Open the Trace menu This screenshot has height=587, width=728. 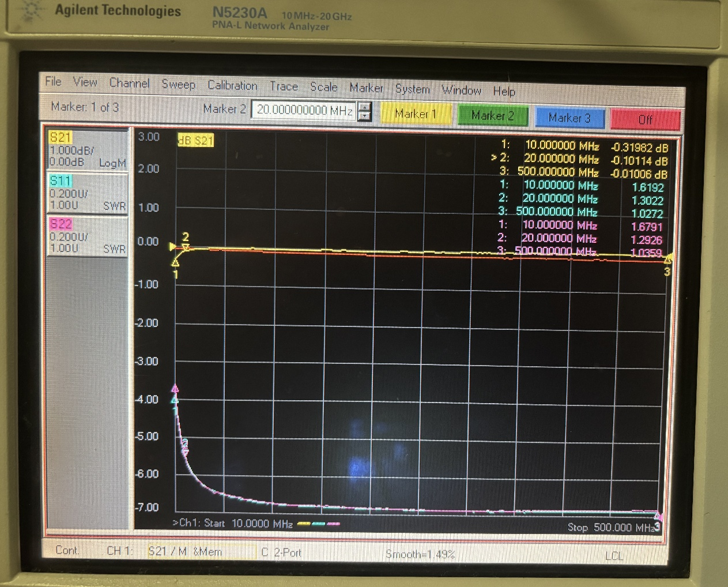284,86
